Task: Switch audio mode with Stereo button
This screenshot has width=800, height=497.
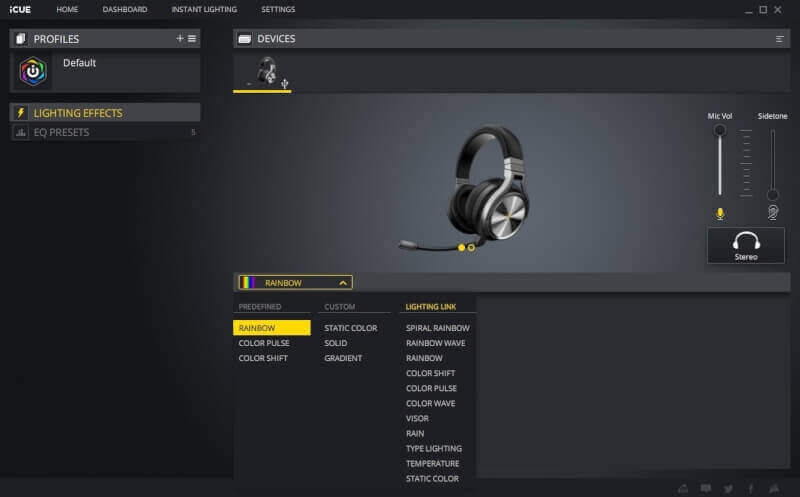Action: (746, 245)
